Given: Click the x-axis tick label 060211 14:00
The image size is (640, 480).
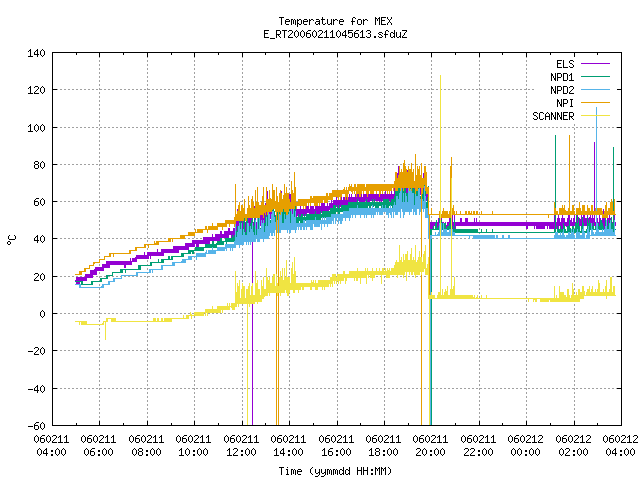Looking at the screenshot, I should pyautogui.click(x=289, y=446).
